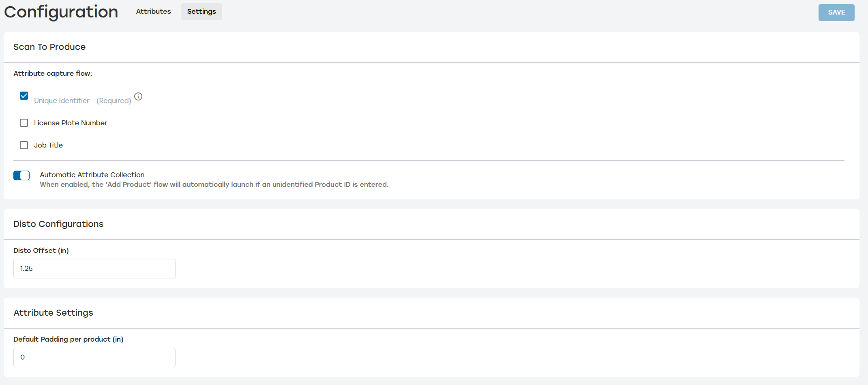Click the Scan To Produce section header
This screenshot has height=385, width=868.
(x=49, y=47)
